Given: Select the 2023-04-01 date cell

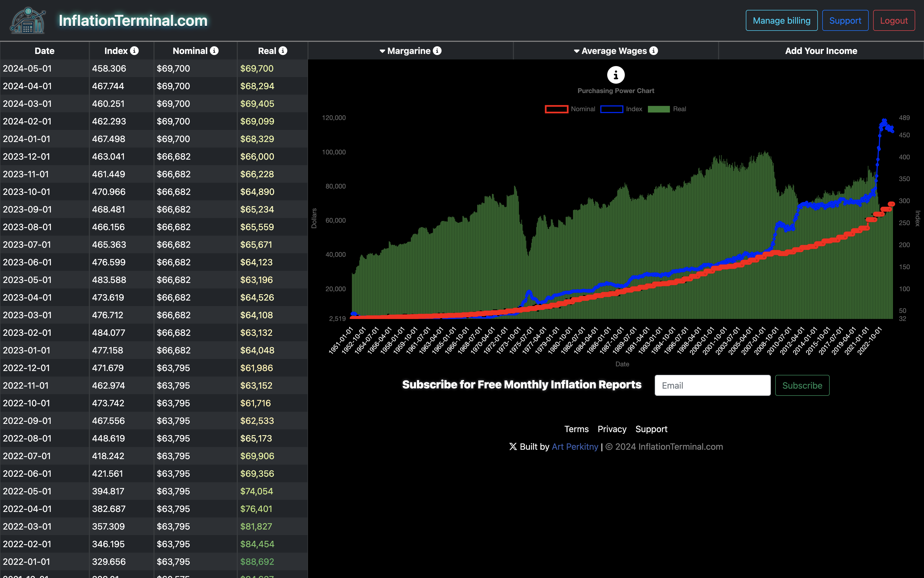Looking at the screenshot, I should click(45, 297).
